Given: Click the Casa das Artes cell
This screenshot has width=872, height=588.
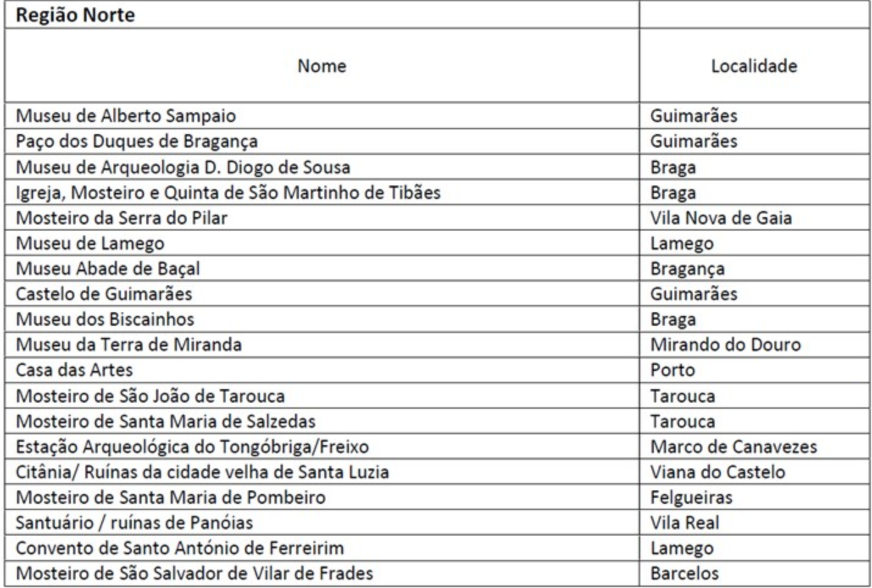Looking at the screenshot, I should [322, 370].
